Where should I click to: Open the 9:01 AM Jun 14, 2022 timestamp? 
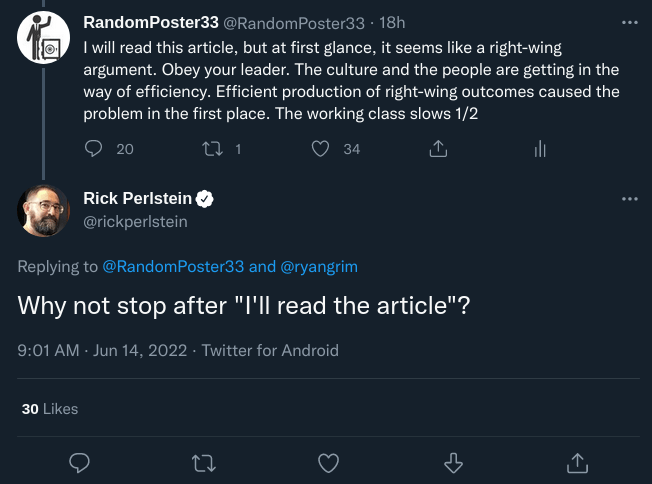(104, 351)
